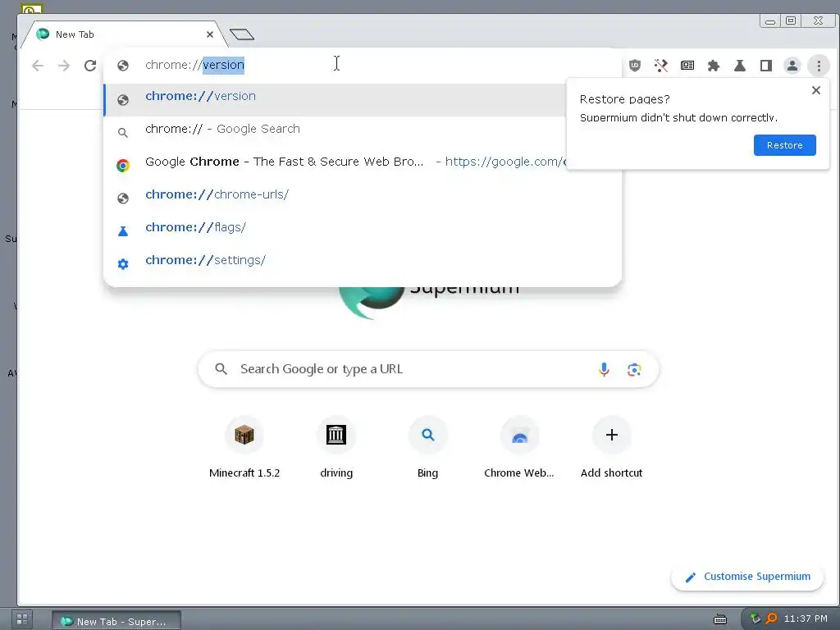840x630 pixels.
Task: Click the Chrome logo in the suggestion list
Action: (123, 165)
